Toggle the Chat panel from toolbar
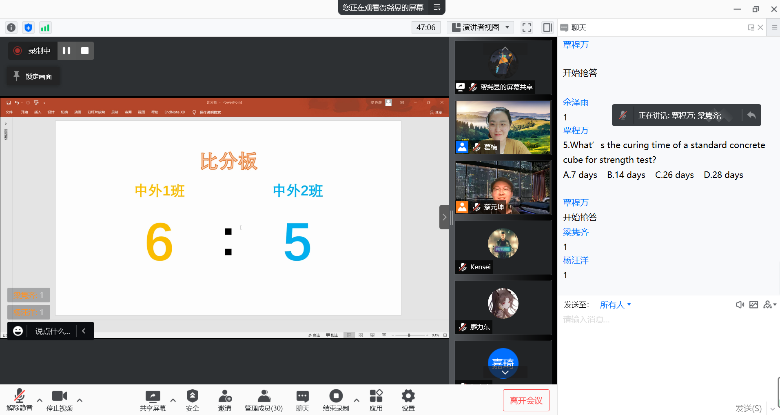 [302, 399]
